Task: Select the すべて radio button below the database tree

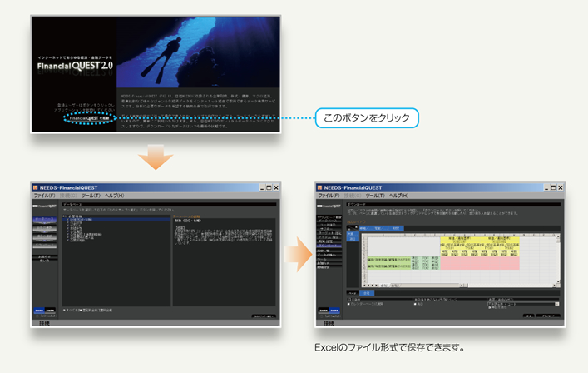Action: click(x=64, y=310)
